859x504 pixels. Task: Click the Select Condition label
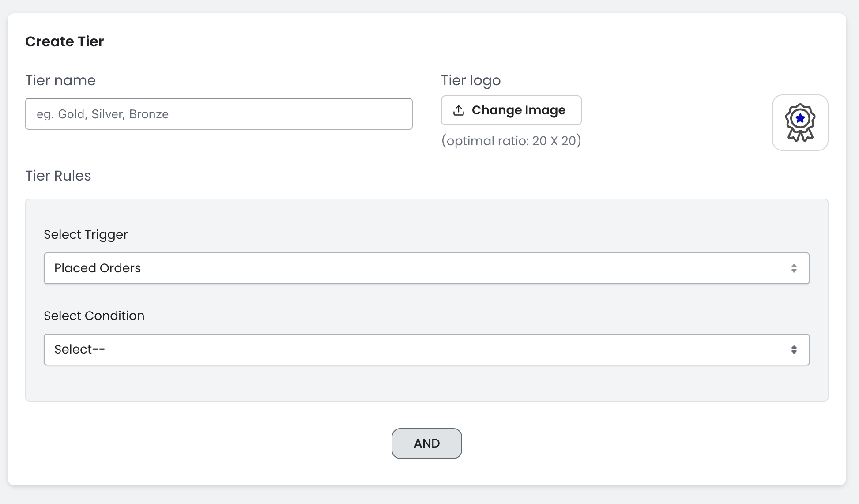(x=94, y=316)
